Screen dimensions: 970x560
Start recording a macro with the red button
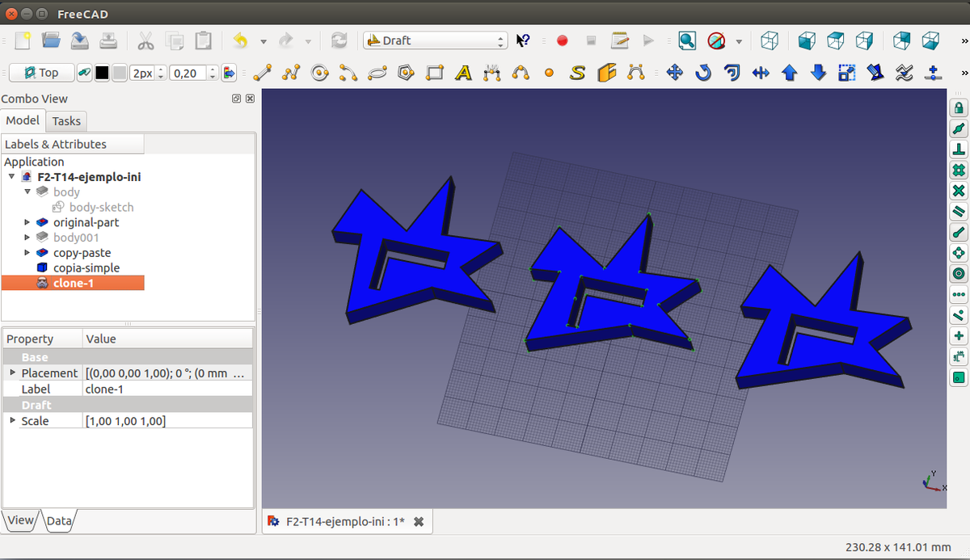[563, 40]
